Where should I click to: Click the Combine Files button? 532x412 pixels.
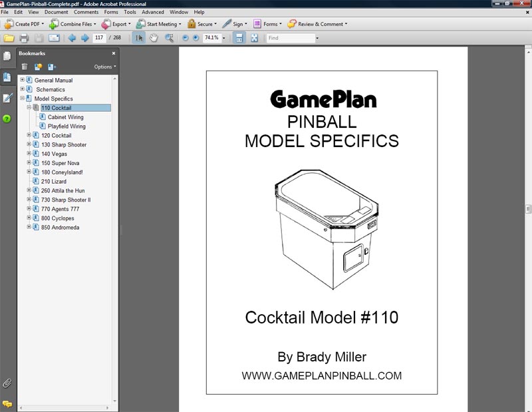(72, 24)
